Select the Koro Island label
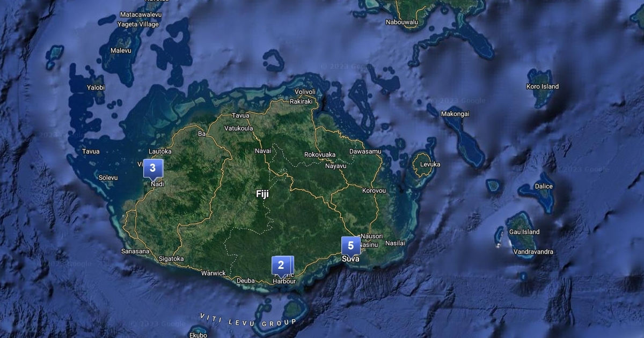Viewport: 644px width, 338px height. point(543,86)
